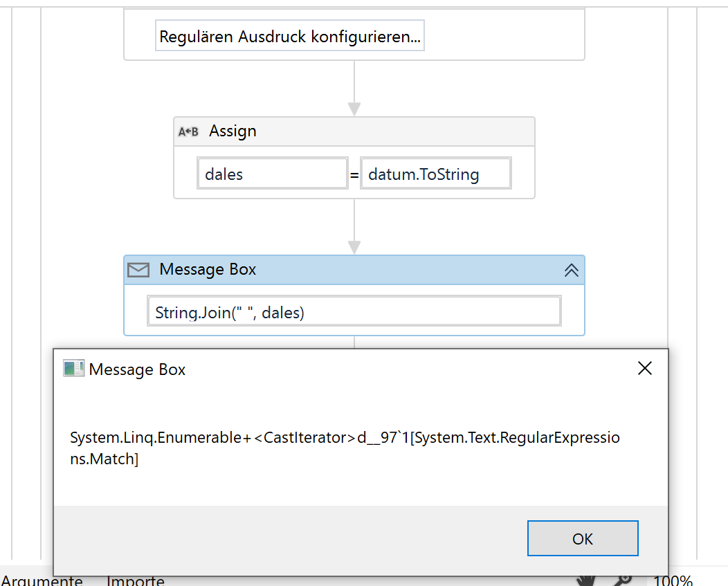Click the 100% zoom level indicator

click(x=673, y=582)
